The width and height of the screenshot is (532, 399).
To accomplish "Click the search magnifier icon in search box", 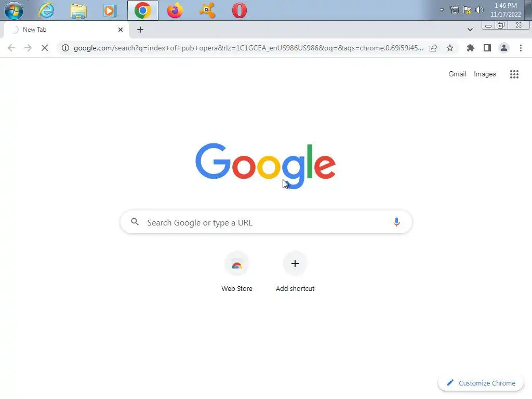I will pos(135,222).
